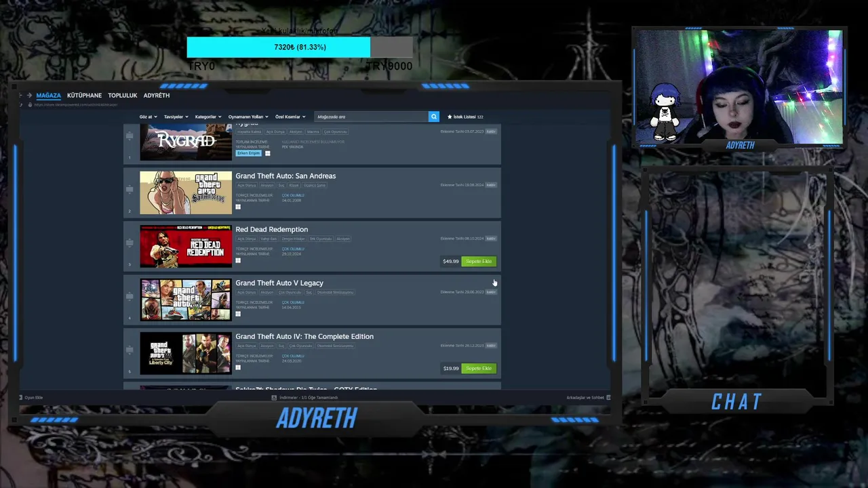Click the drag handle of the Rygrad row

pyautogui.click(x=130, y=136)
